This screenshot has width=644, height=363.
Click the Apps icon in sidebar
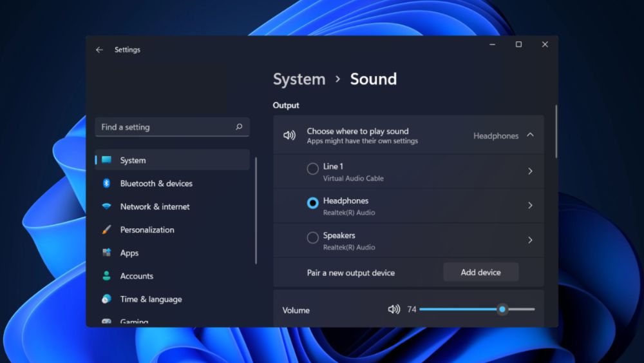pos(106,252)
